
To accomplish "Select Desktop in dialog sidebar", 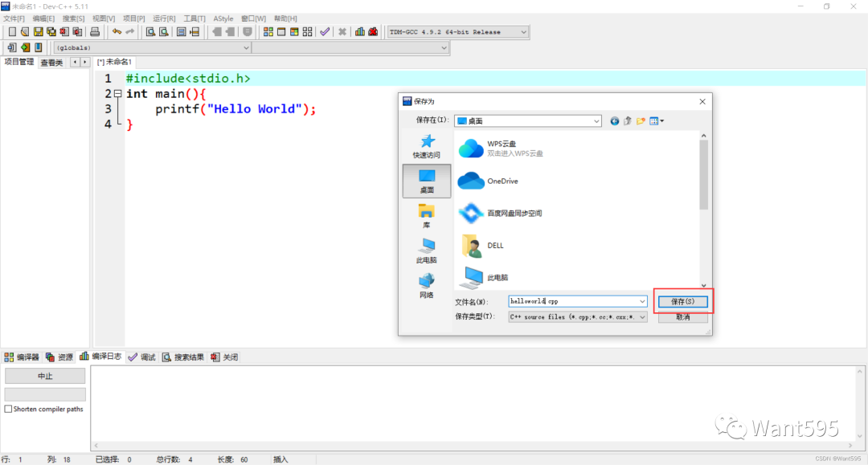I will [x=427, y=182].
